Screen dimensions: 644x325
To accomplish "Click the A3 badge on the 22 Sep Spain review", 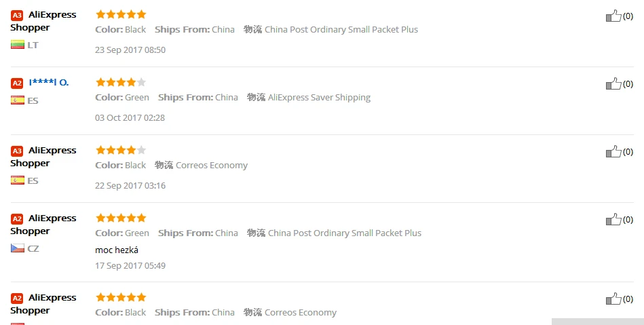I will (17, 151).
